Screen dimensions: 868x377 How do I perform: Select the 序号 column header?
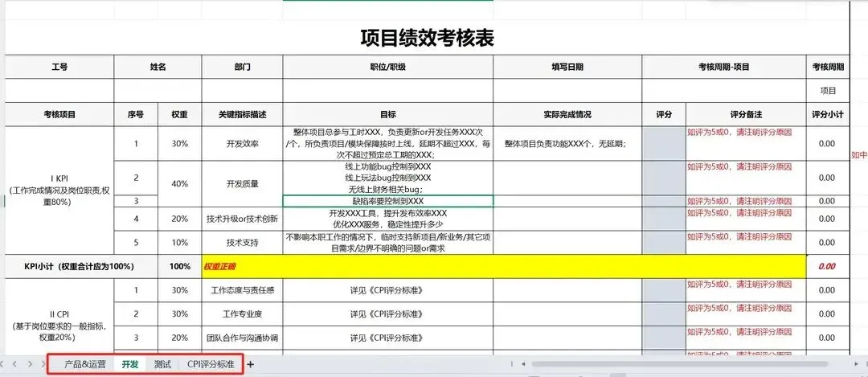[136, 115]
